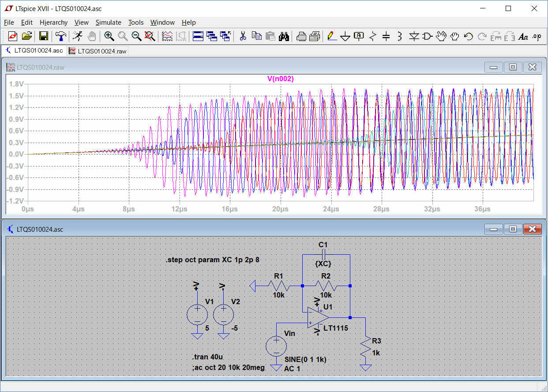The height and width of the screenshot is (392, 548).
Task: Select the Diode component tool
Action: 413,37
